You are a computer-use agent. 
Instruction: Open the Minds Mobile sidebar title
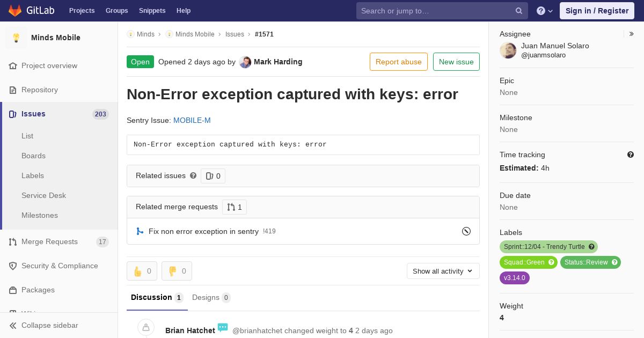pyautogui.click(x=56, y=38)
